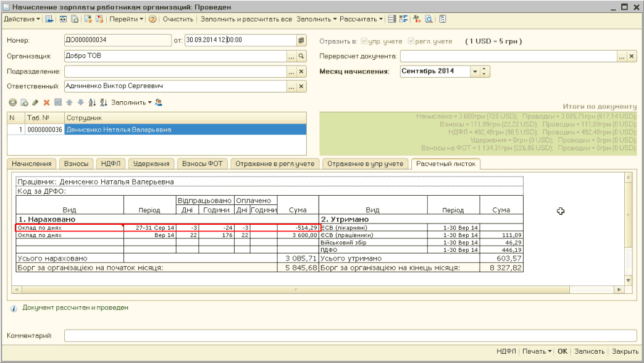
Task: Click the horizontal scrollbar of payslip
Action: pyautogui.click(x=296, y=290)
